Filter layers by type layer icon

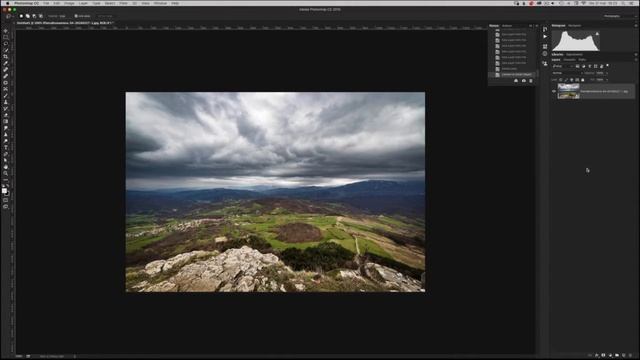[589, 66]
